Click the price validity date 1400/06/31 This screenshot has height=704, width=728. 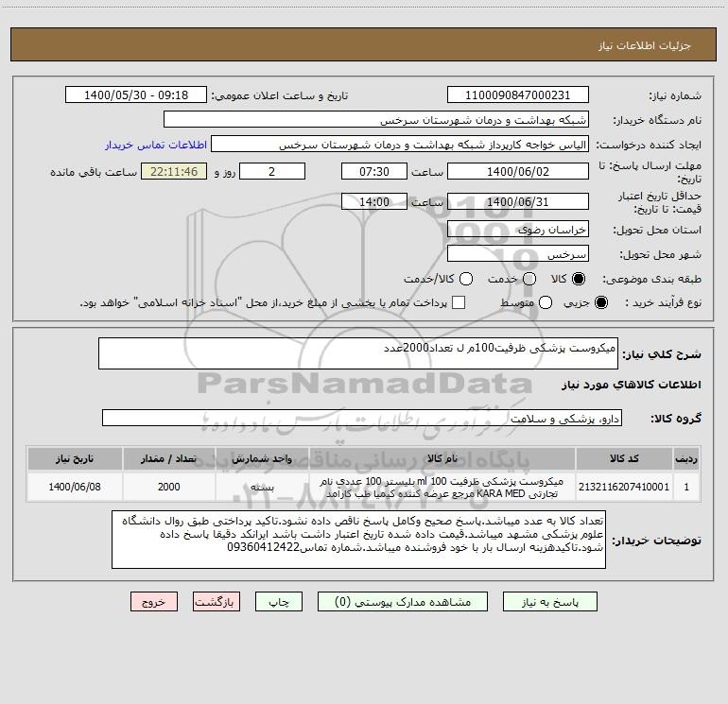[518, 201]
